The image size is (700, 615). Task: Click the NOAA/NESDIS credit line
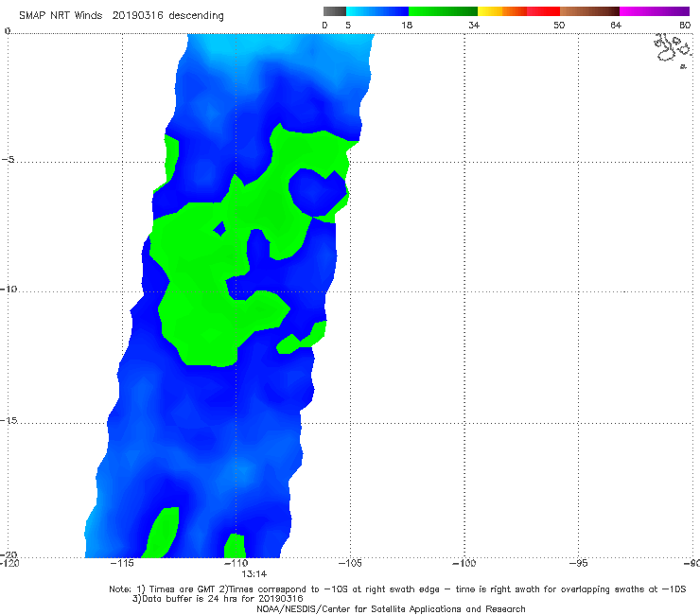[x=391, y=608]
